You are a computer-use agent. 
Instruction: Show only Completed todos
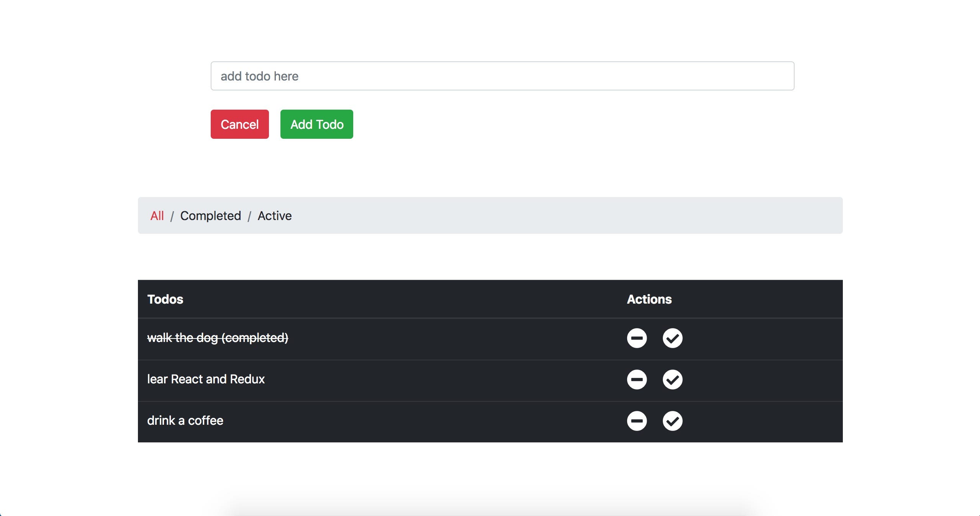[x=211, y=216]
